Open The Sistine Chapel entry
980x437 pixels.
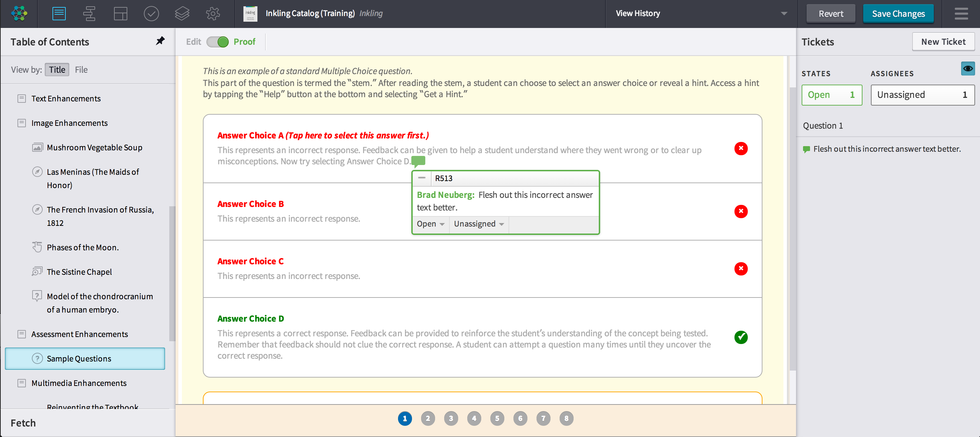(79, 272)
